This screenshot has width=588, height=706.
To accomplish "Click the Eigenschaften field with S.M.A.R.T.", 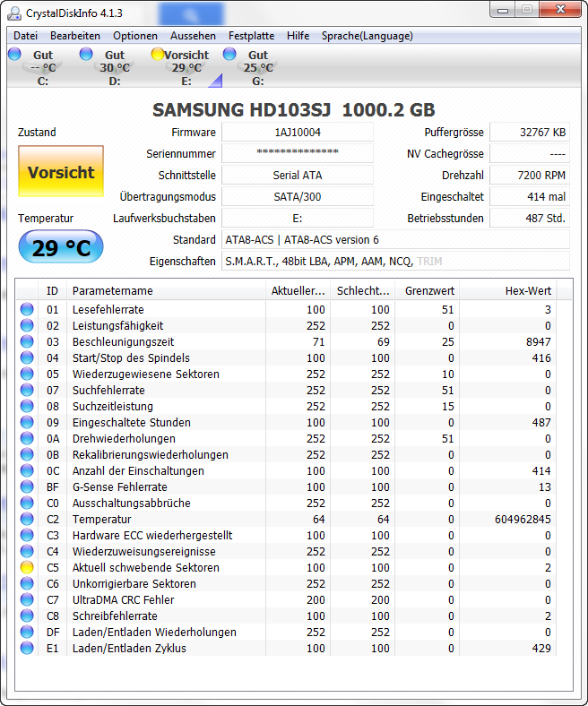I will tap(395, 261).
